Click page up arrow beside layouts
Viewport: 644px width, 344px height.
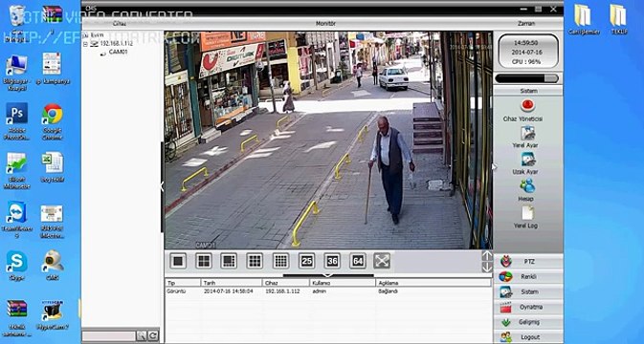(x=487, y=256)
